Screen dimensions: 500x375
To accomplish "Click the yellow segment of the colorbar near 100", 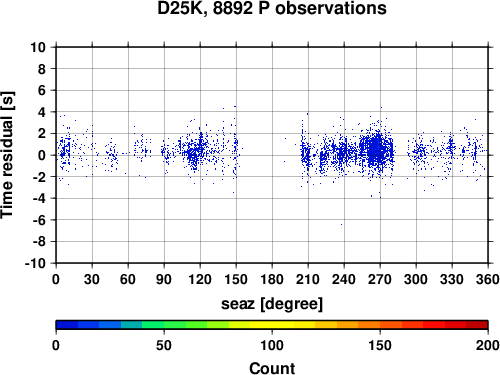I will click(272, 325).
